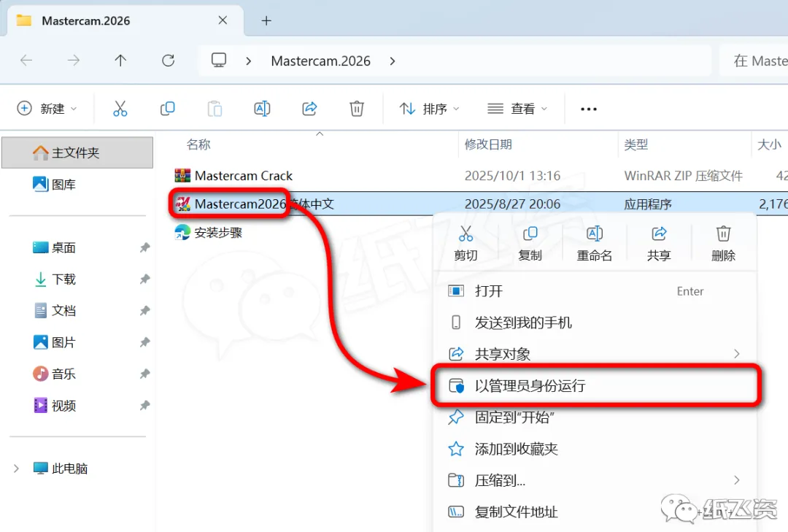Click the toolbar Rename icon
This screenshot has width=788, height=532.
coord(262,109)
